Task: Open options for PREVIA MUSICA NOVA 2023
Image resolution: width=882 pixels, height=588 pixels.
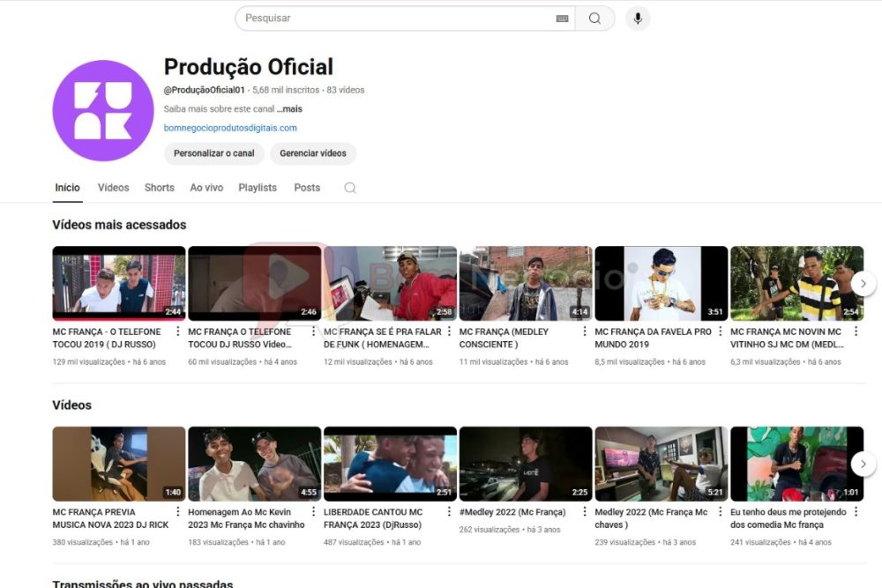Action: point(178,511)
